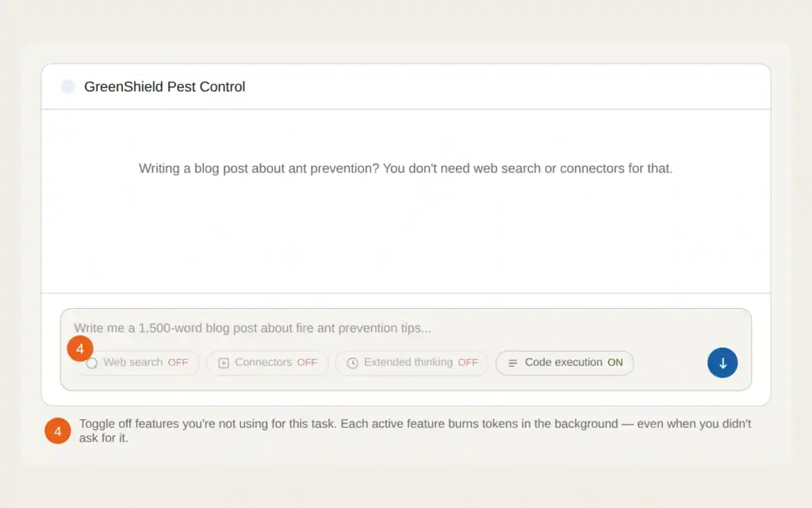This screenshot has height=508, width=812.
Task: Select the orange numbered marker near the caption
Action: [57, 430]
